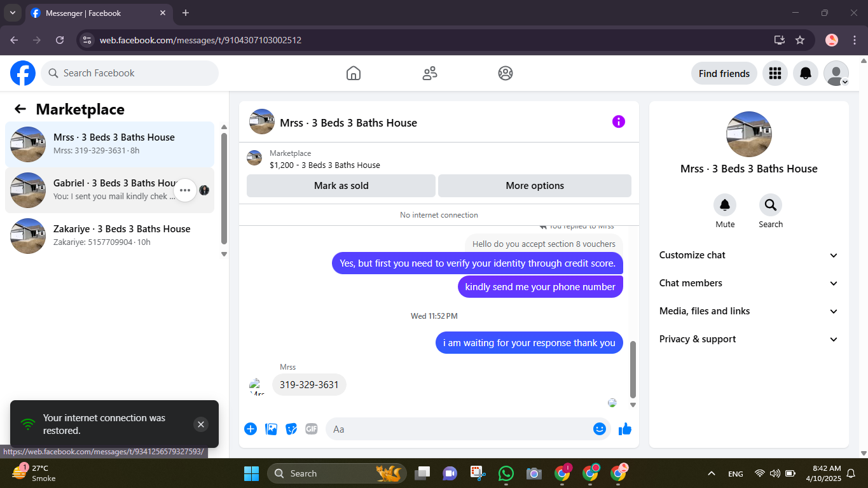Open the Mrss conversation in Marketplace list
Viewport: 868px width, 488px height.
[x=109, y=144]
